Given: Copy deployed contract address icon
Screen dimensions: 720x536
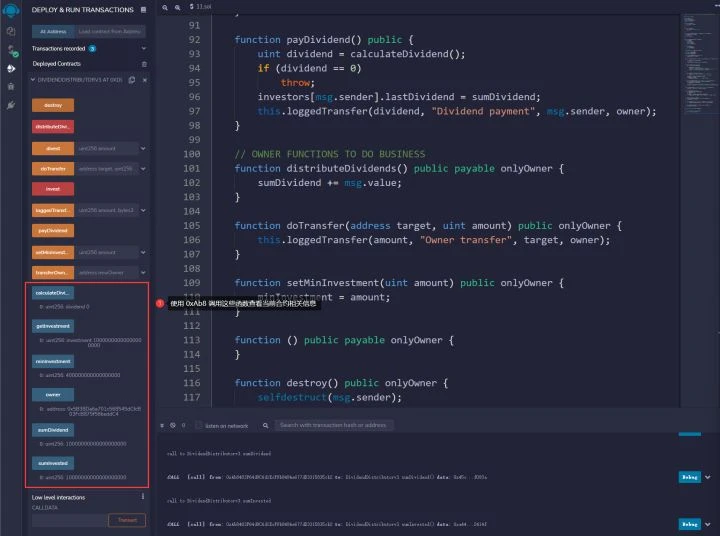Looking at the screenshot, I should coord(132,80).
